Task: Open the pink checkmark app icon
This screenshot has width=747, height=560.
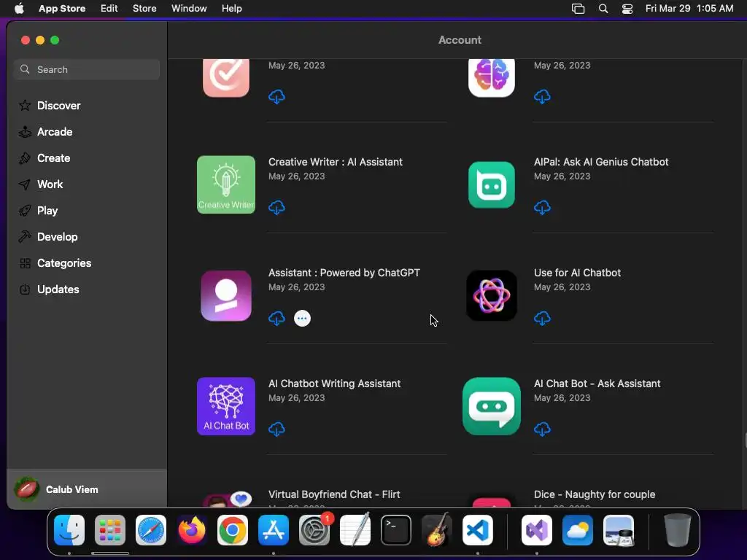Action: coord(226,77)
